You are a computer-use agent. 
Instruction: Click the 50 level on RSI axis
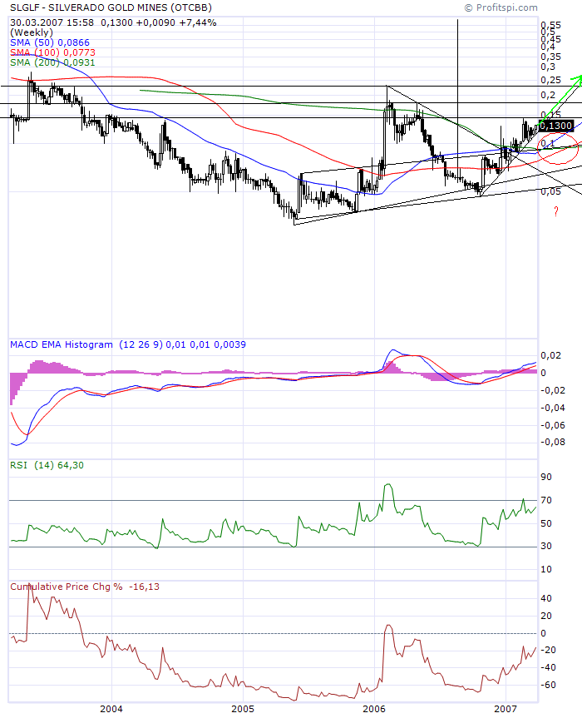coord(546,523)
